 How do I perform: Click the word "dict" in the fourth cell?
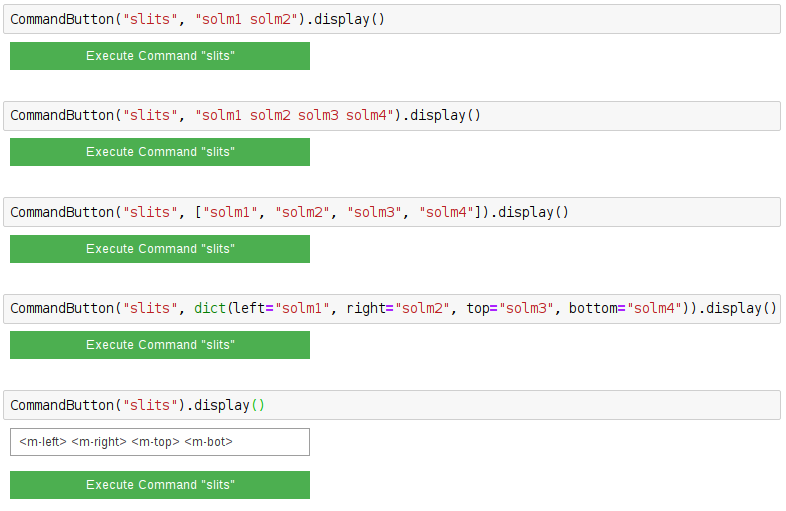pyautogui.click(x=210, y=308)
